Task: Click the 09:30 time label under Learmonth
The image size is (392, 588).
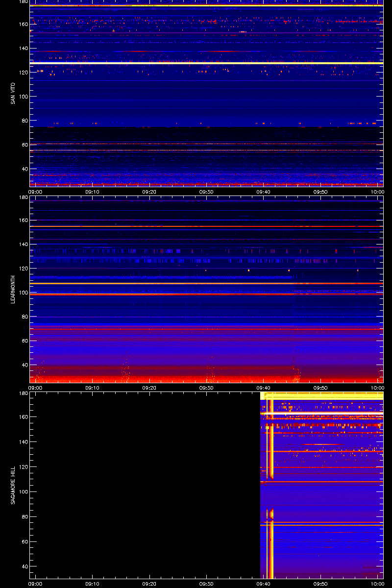Action: point(206,388)
